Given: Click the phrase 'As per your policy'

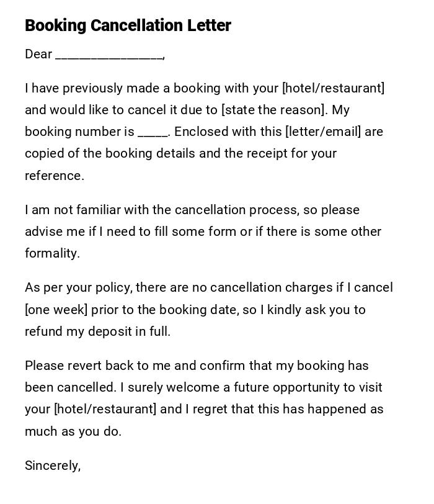Looking at the screenshot, I should [77, 287].
